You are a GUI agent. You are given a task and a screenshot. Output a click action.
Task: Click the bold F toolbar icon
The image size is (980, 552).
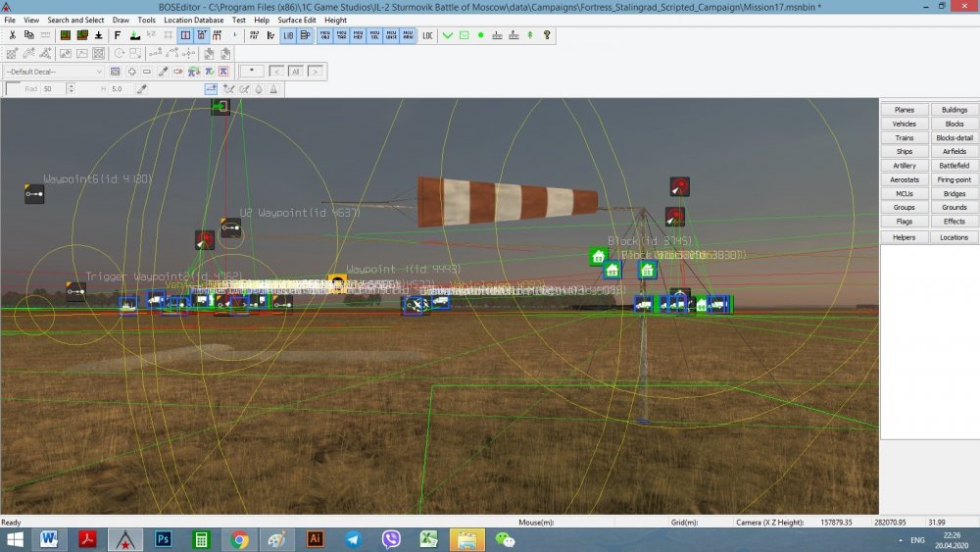118,35
